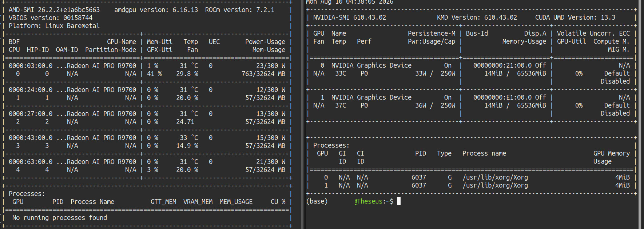This screenshot has height=229, width=644.
Task: Click the GTT_MEM column header
Action: (x=163, y=202)
